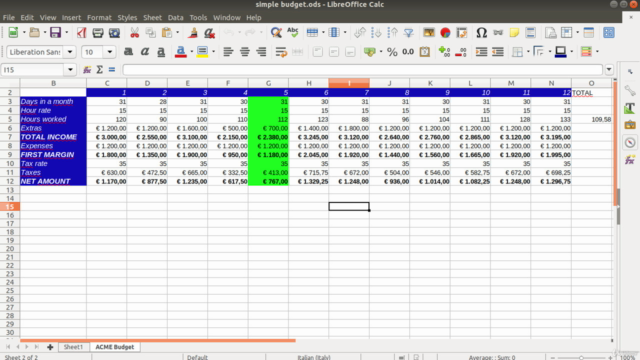The width and height of the screenshot is (640, 360).
Task: Open the File menu
Action: click(x=9, y=18)
